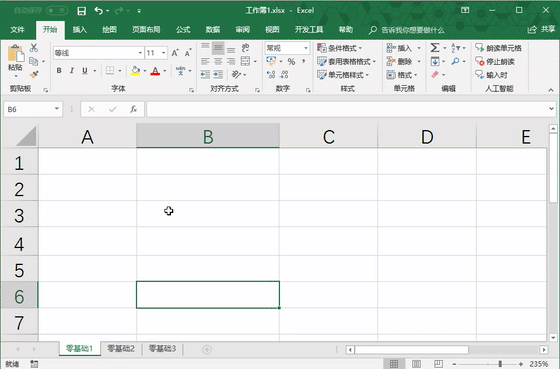The width and height of the screenshot is (560, 369).
Task: Click the Sort and Filter icon
Action: pos(455,48)
